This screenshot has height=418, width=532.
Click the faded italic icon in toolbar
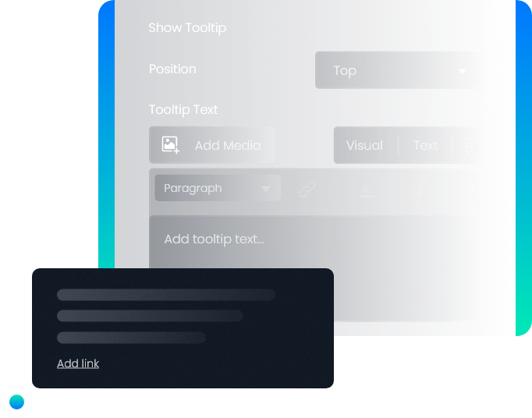[420, 189]
